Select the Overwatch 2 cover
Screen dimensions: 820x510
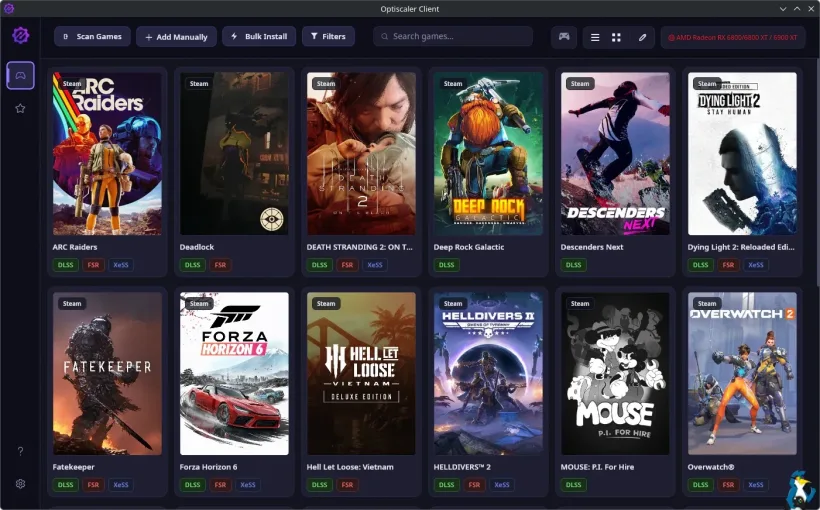[x=742, y=373]
